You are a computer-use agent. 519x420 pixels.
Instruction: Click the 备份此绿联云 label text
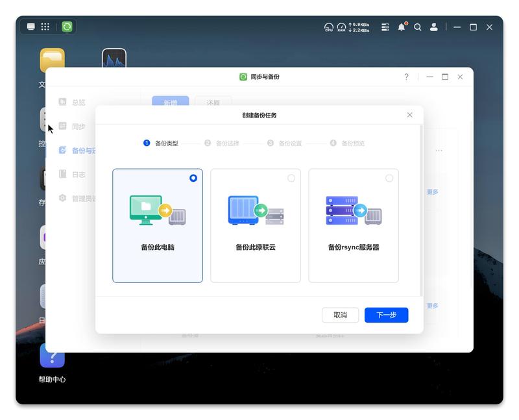pos(256,247)
